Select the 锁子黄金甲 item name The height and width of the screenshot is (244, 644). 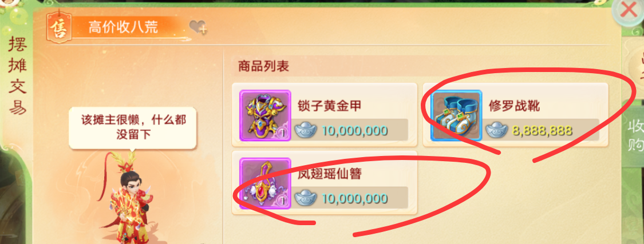329,106
